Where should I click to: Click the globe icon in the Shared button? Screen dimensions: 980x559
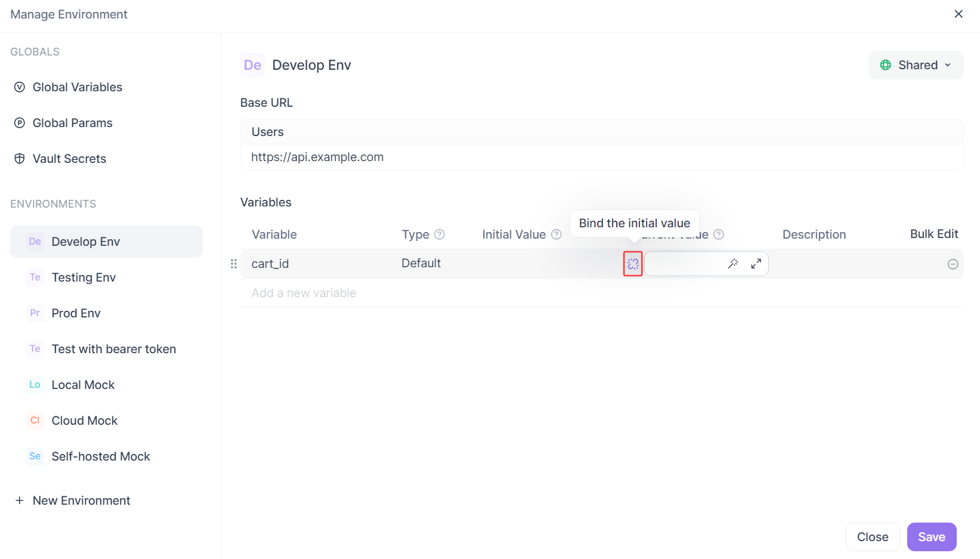pos(886,65)
